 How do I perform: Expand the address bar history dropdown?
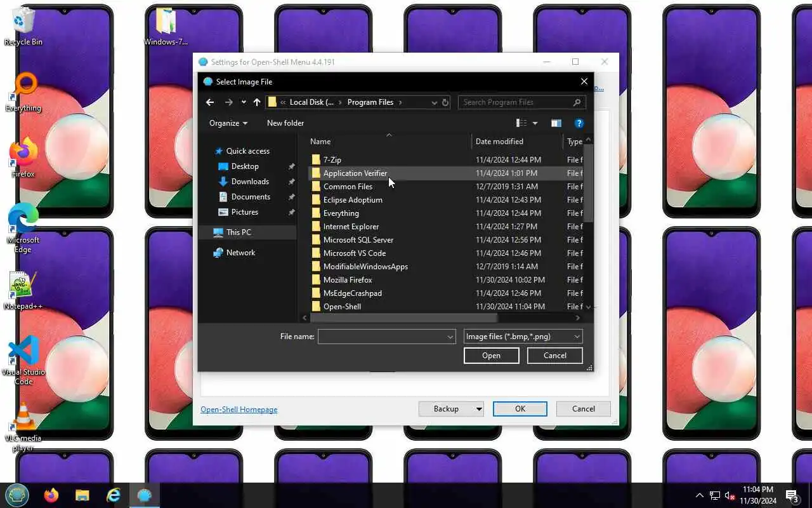click(434, 102)
